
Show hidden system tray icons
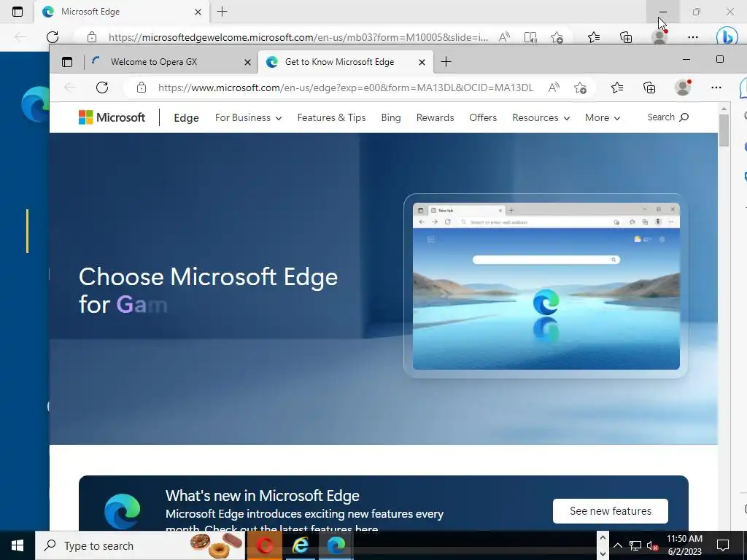617,545
